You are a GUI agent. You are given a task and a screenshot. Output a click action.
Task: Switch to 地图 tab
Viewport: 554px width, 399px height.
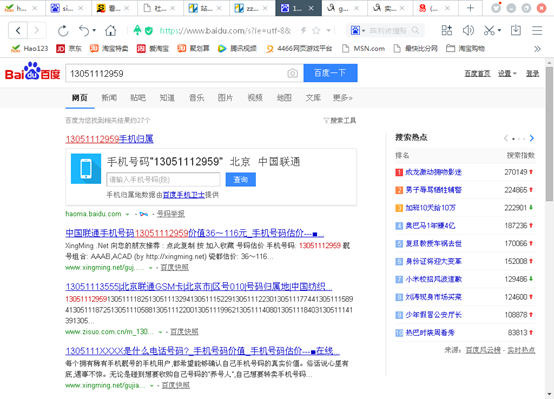click(284, 98)
